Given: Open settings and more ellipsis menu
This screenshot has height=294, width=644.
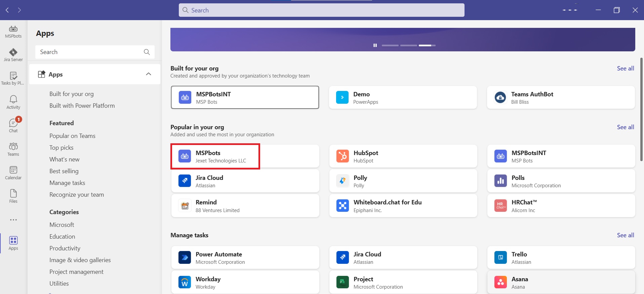Looking at the screenshot, I should click(x=570, y=10).
